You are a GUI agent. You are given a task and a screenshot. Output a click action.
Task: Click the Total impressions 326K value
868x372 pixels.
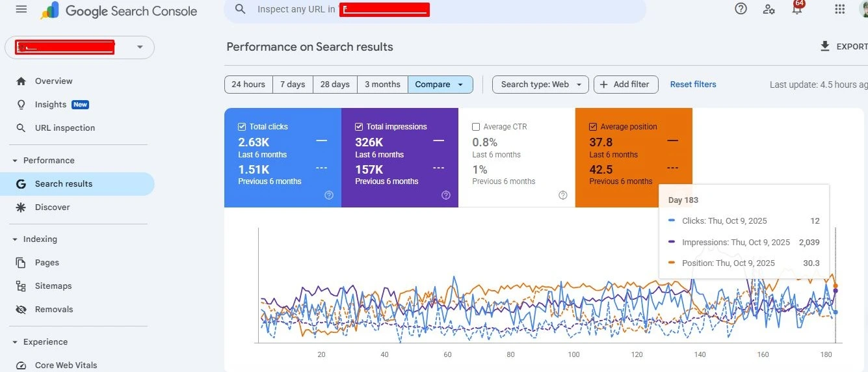(x=369, y=142)
